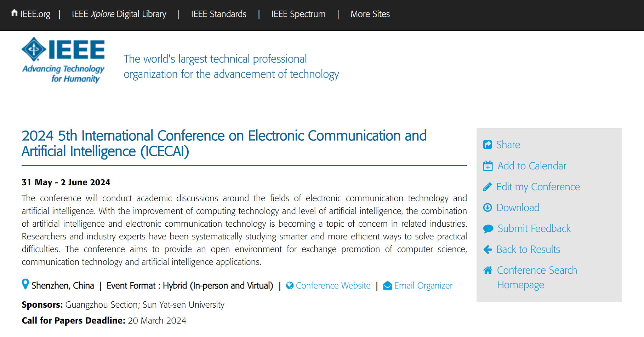This screenshot has height=337, width=644.
Task: Open the Conference Website link
Action: point(333,285)
